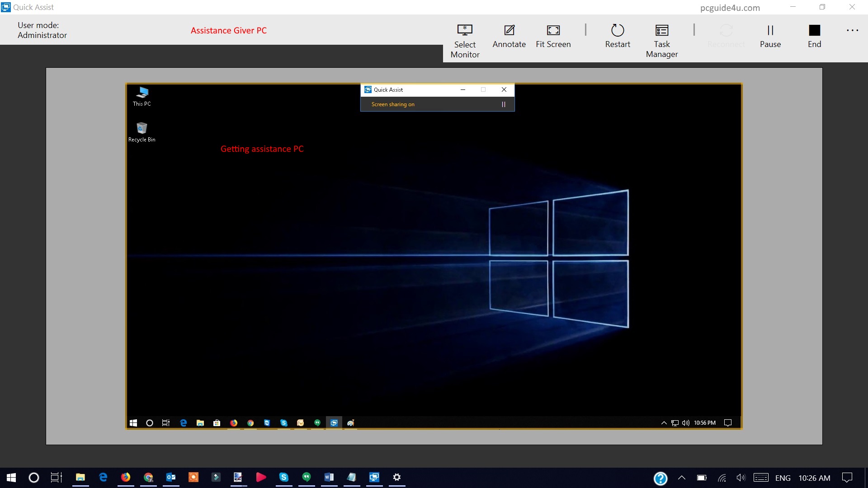The image size is (868, 488).
Task: Pause screen sharing in remote Quick Assist bar
Action: 503,104
